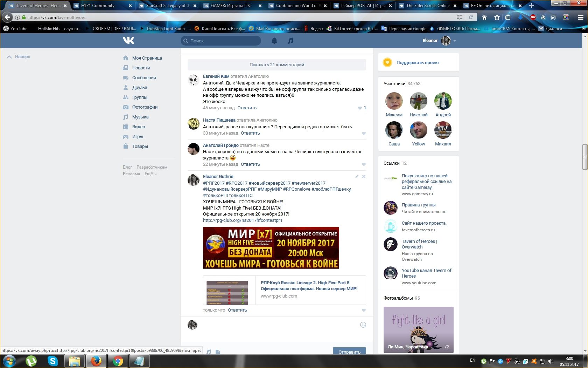Image resolution: width=588 pixels, height=368 pixels.
Task: Like Eleanor Guthrie's comment
Action: click(364, 310)
